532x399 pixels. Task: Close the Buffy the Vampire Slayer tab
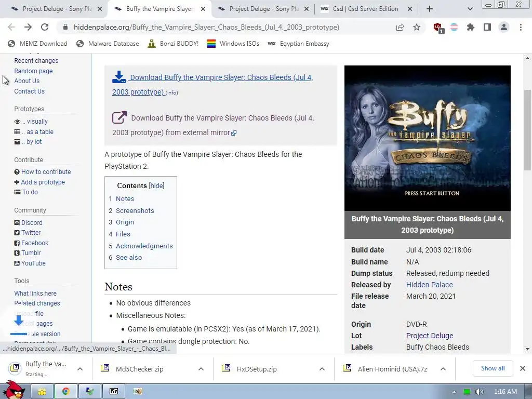[203, 9]
